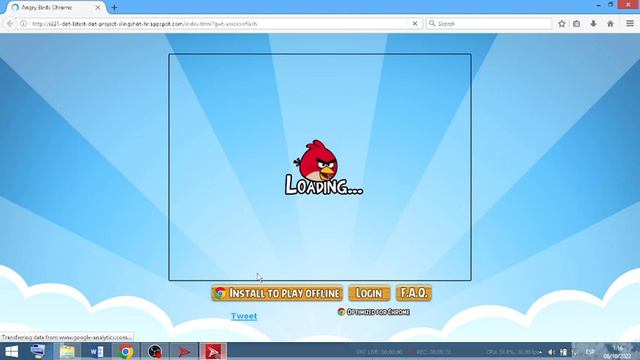Go to the browser home page

pos(610,24)
